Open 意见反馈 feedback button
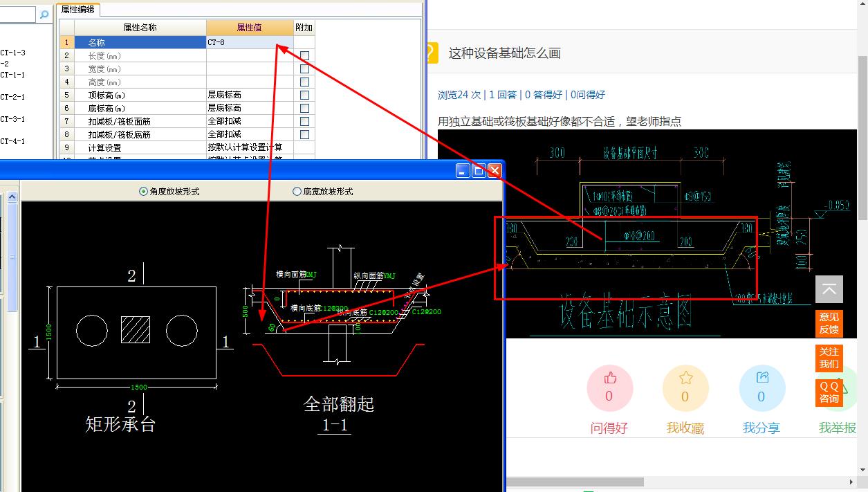The height and width of the screenshot is (492, 868). click(829, 323)
